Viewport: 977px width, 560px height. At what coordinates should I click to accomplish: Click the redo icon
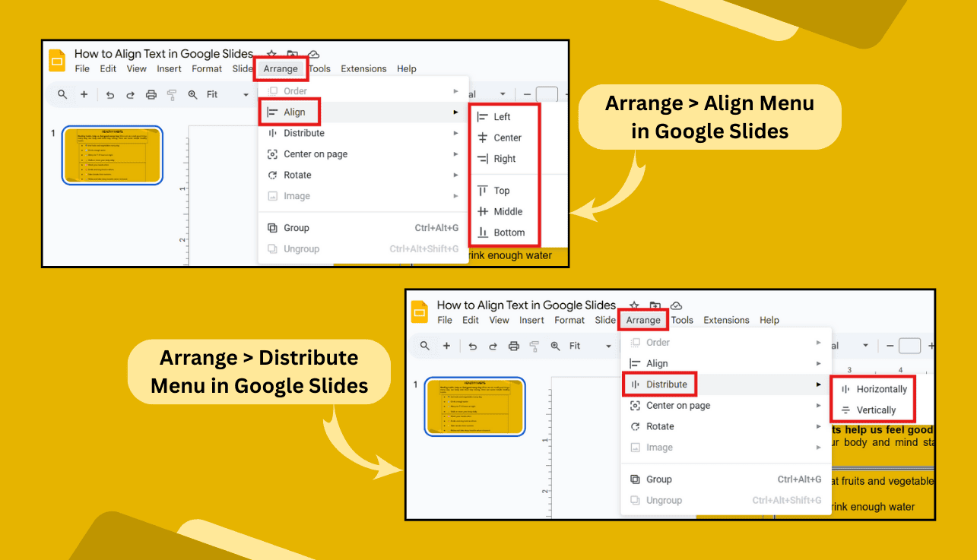point(130,94)
